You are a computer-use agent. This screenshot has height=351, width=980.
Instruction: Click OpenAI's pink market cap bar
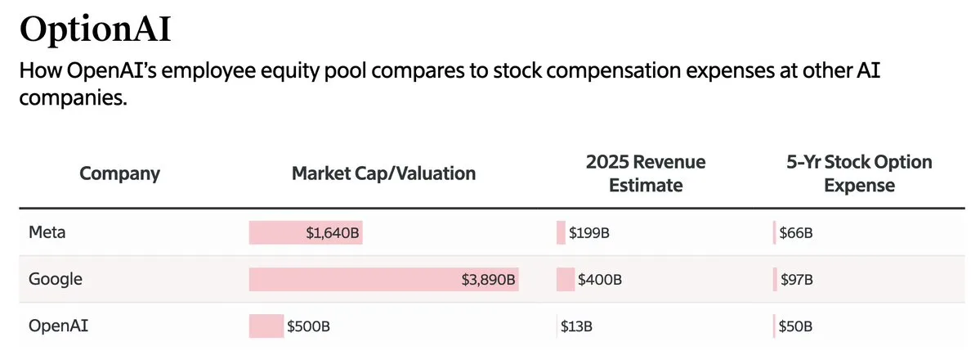(x=266, y=326)
